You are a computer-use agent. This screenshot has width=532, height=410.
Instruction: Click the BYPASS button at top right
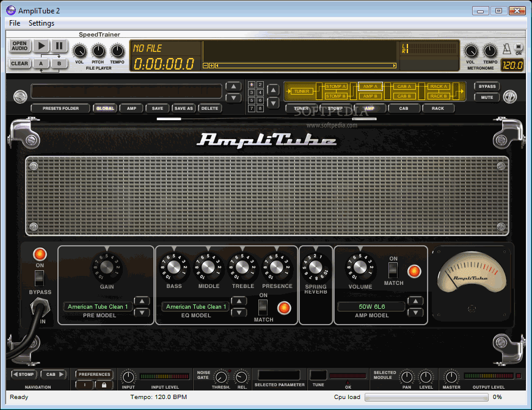tap(487, 87)
